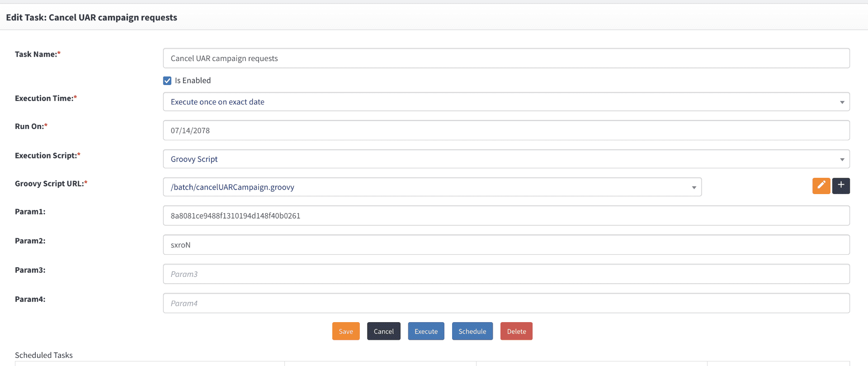Open the Groovy Script URL dropdown
The height and width of the screenshot is (366, 868).
click(432, 187)
